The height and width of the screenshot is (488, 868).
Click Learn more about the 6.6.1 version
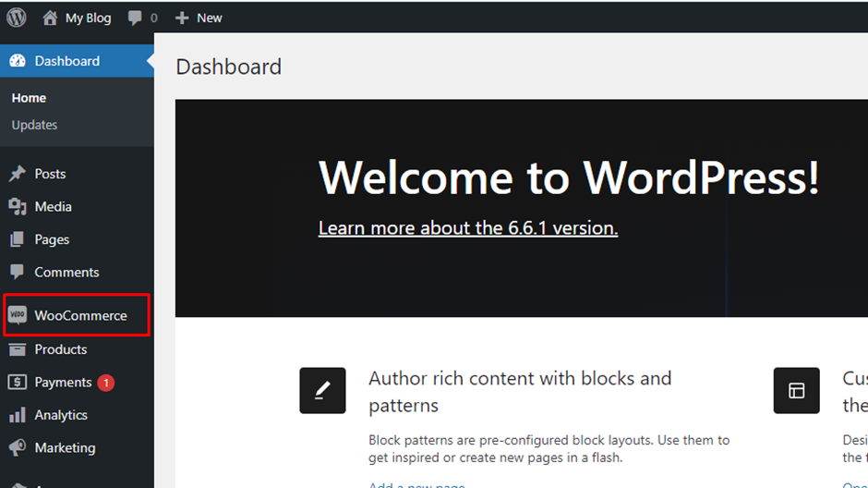468,227
